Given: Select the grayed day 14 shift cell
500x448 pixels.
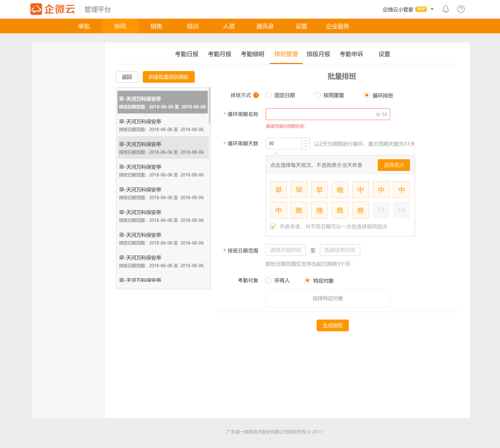Looking at the screenshot, I should (402, 210).
